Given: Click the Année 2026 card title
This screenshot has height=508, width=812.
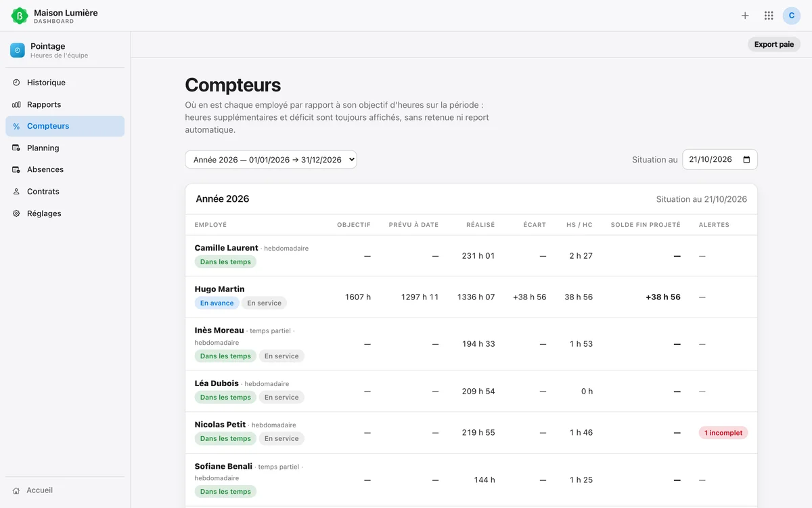Looking at the screenshot, I should click(x=223, y=199).
